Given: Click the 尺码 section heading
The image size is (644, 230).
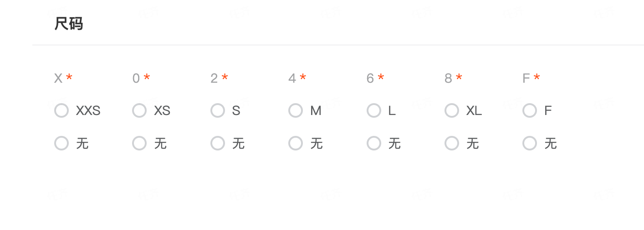Looking at the screenshot, I should 69,24.
